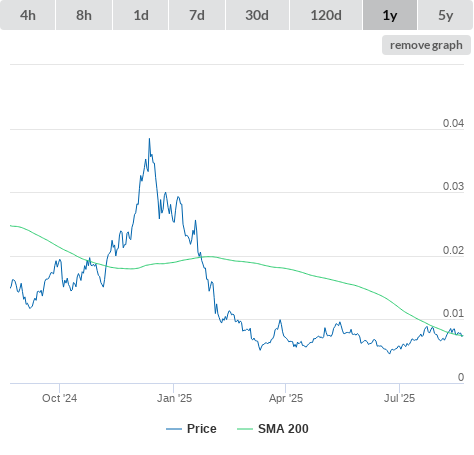Switch chart to the 5y range
This screenshot has width=474, height=455.
click(445, 15)
